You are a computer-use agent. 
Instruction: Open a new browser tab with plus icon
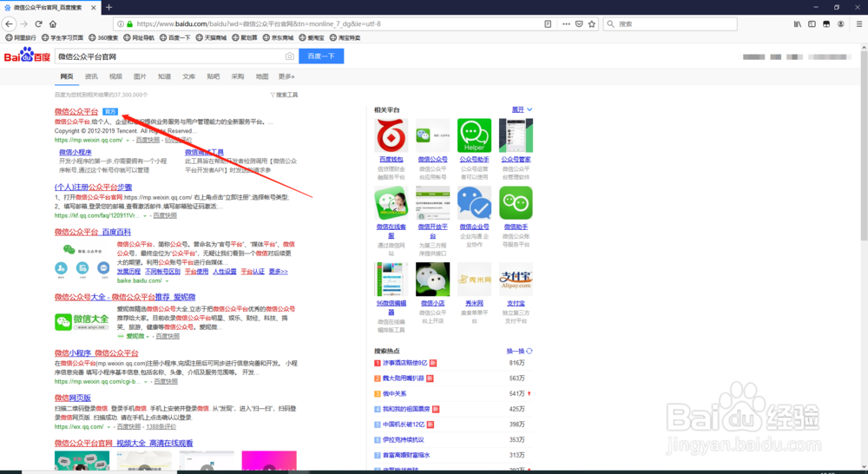[108, 7]
